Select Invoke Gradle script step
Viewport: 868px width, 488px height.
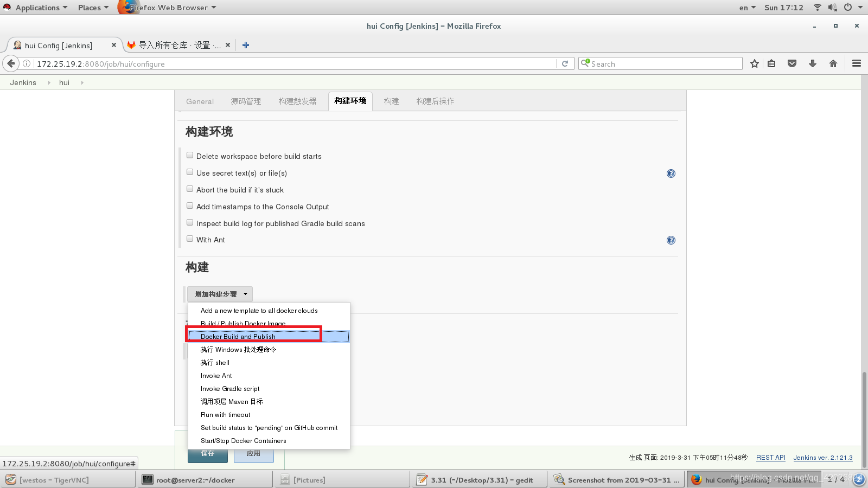[x=269, y=389]
